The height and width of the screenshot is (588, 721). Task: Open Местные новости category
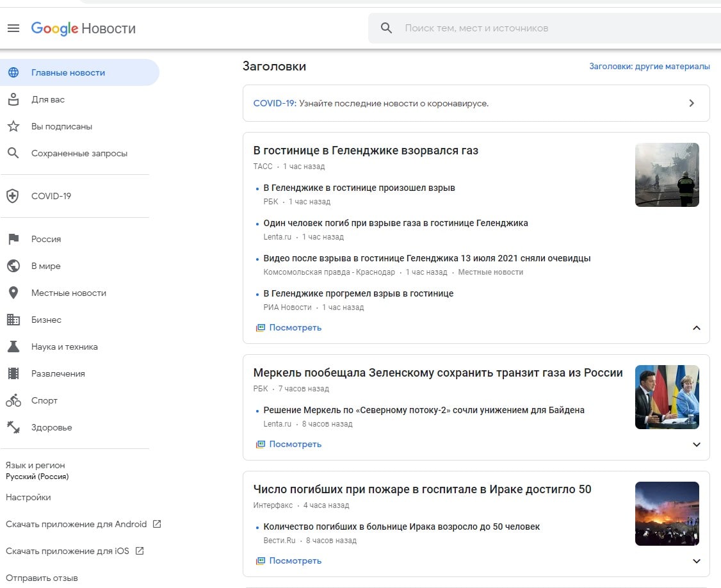click(69, 293)
